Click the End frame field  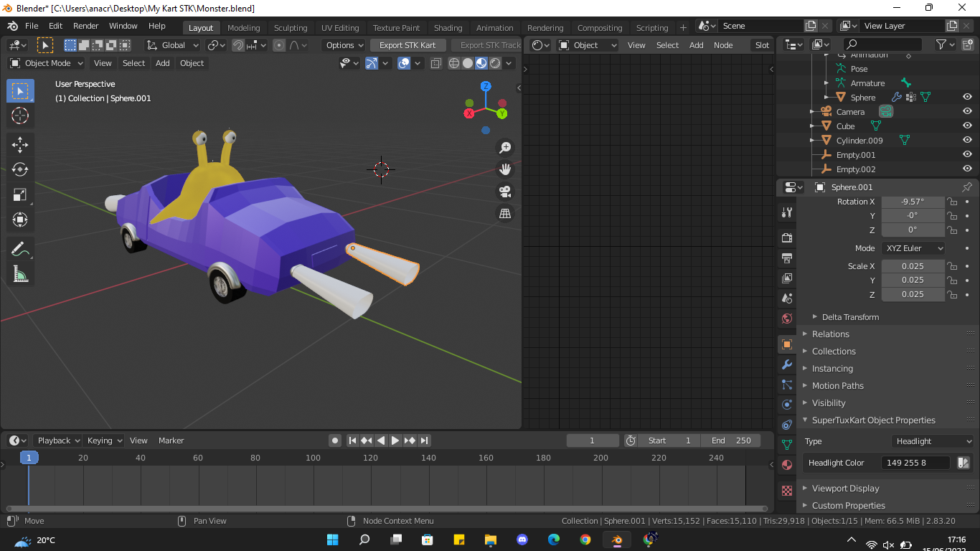coord(731,441)
